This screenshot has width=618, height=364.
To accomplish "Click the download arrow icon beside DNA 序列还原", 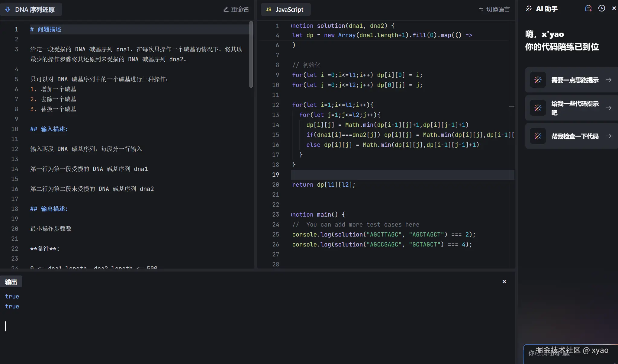I will 8,9.
